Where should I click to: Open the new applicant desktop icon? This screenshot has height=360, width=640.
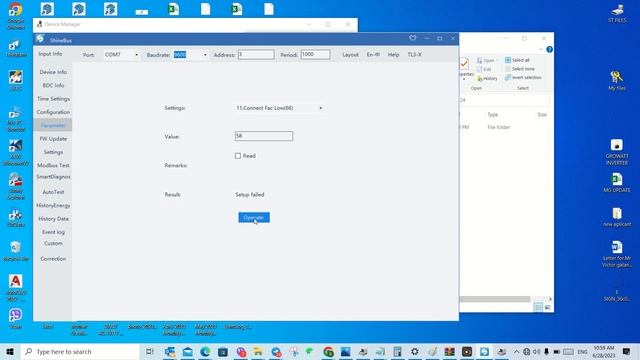(x=617, y=217)
